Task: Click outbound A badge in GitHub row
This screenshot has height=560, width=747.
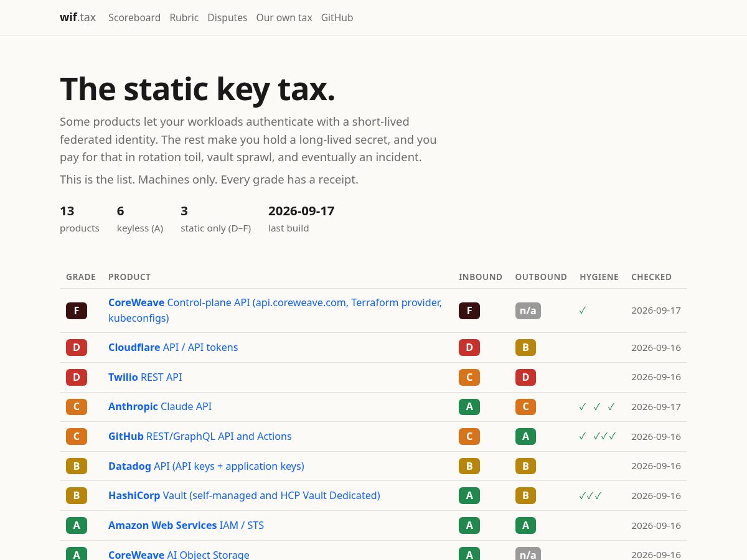Action: [525, 436]
